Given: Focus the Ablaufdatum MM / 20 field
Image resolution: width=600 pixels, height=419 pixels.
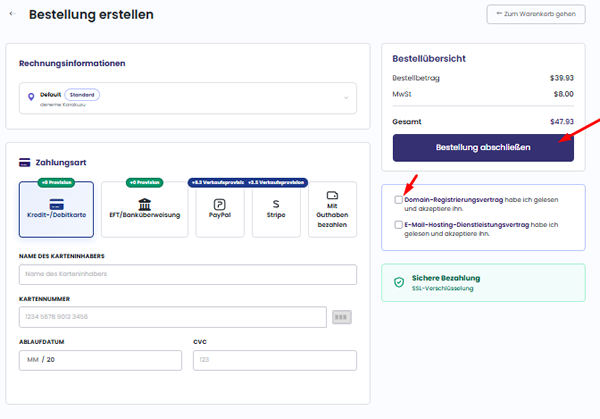Looking at the screenshot, I should 100,360.
